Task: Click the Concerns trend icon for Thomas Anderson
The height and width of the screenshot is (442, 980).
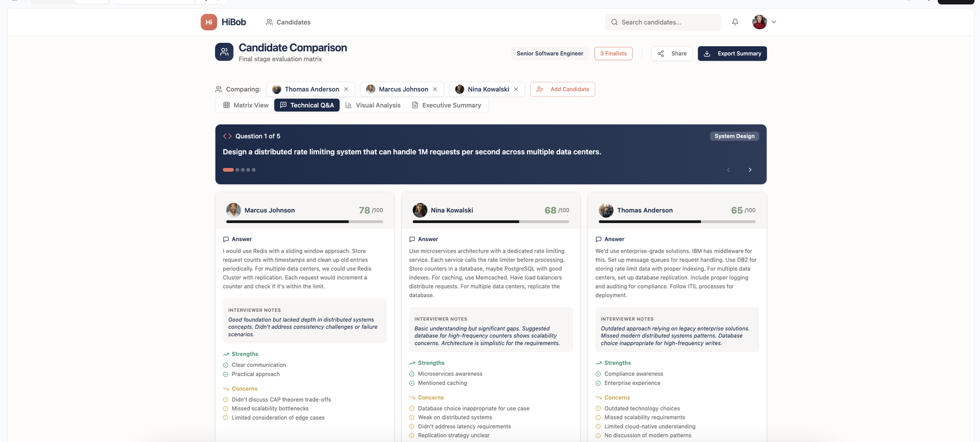Action: point(598,398)
